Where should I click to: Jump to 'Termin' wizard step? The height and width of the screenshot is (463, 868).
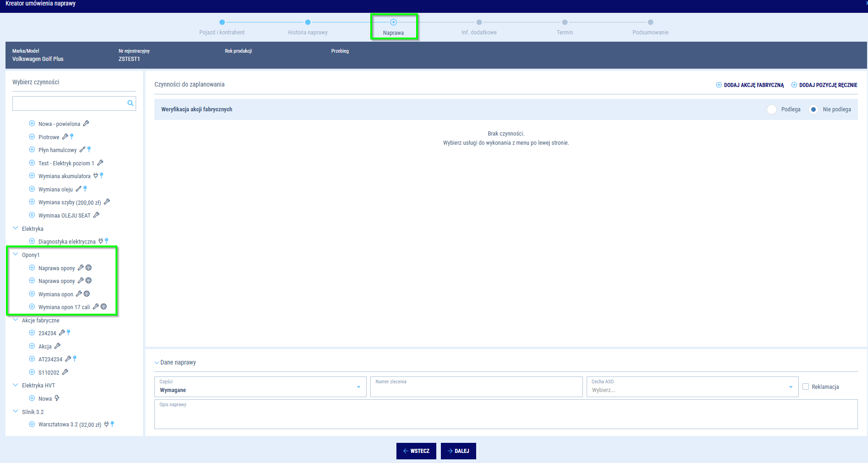pyautogui.click(x=565, y=22)
